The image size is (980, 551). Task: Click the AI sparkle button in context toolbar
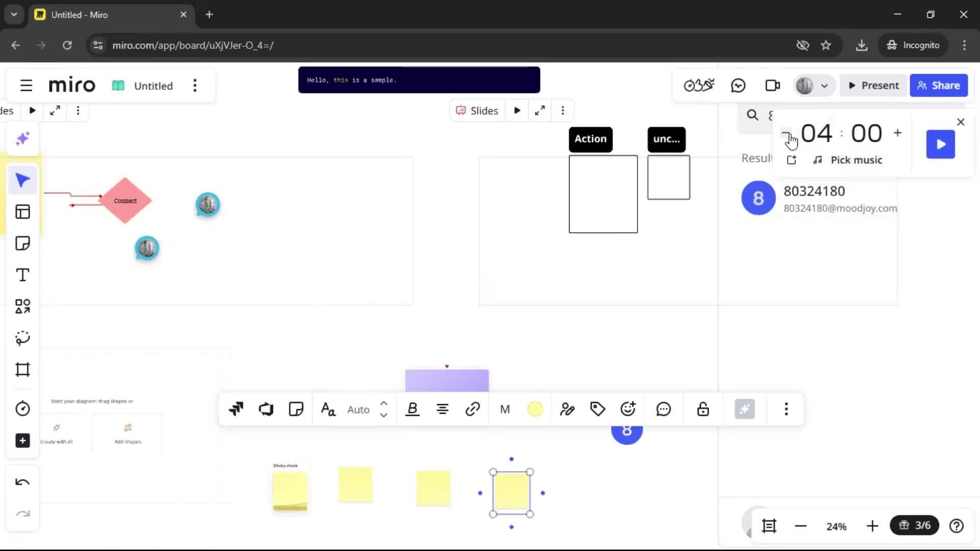tap(745, 409)
